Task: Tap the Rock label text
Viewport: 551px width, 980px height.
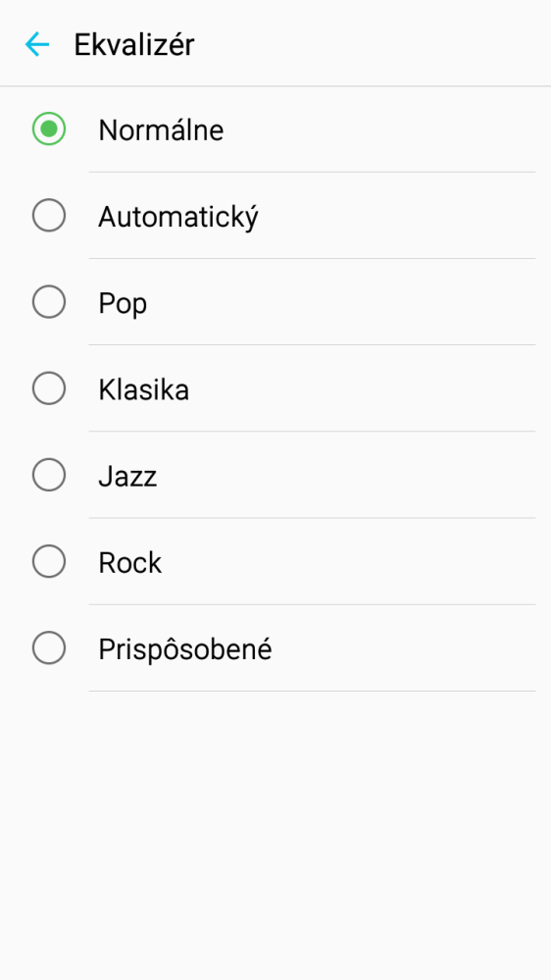Action: coord(130,562)
